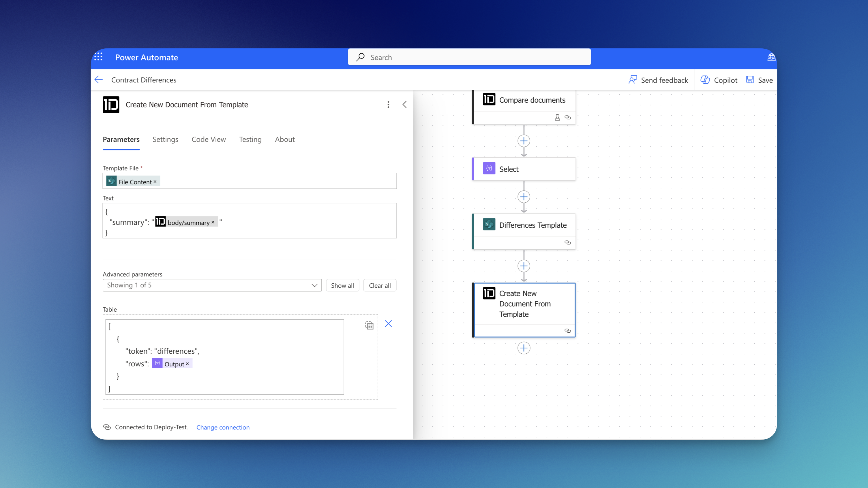This screenshot has height=488, width=868.
Task: Open Copilot from the toolbar
Action: click(x=719, y=80)
